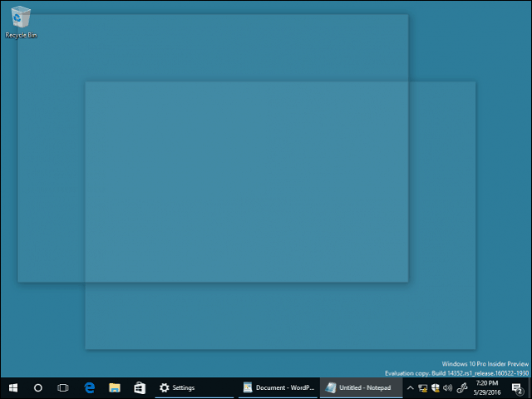The image size is (532, 399).
Task: Open File Explorer from taskbar
Action: tap(115, 388)
